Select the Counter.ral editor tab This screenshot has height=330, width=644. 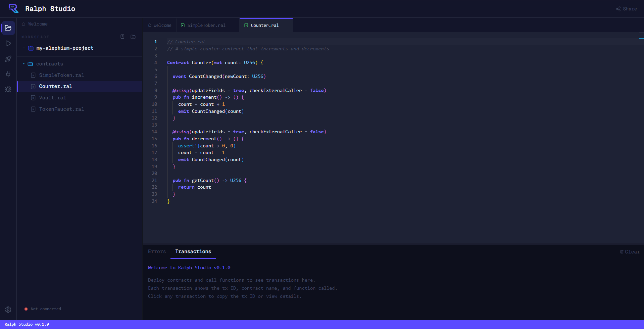tap(266, 25)
